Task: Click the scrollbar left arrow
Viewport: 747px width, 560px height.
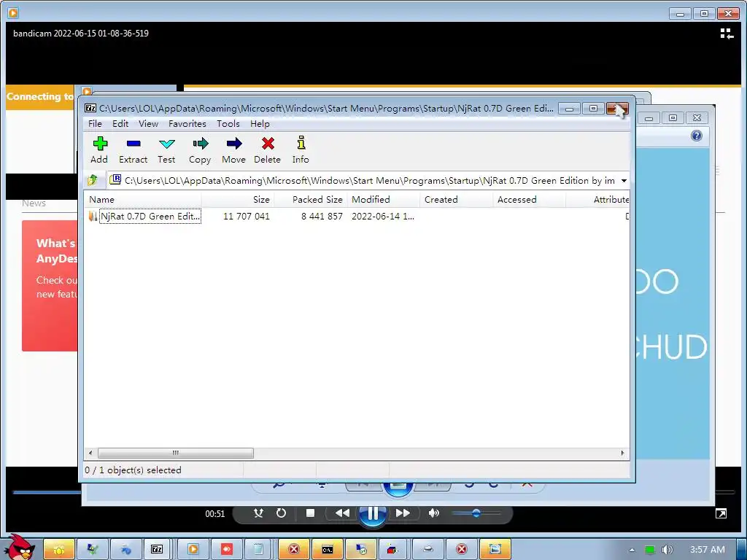Action: (90, 453)
